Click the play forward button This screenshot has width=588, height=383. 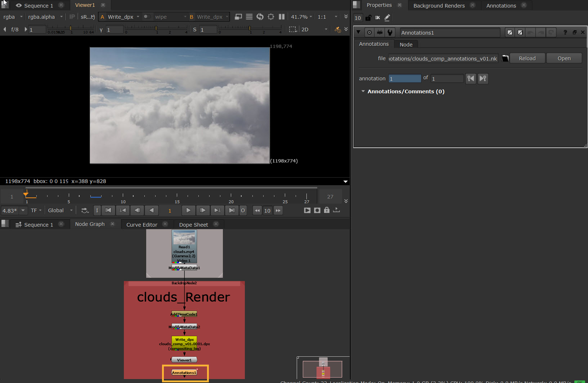point(188,210)
